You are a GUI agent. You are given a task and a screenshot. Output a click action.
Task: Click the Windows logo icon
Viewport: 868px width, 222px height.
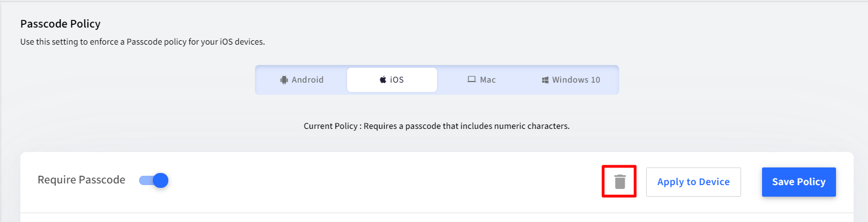(x=545, y=80)
